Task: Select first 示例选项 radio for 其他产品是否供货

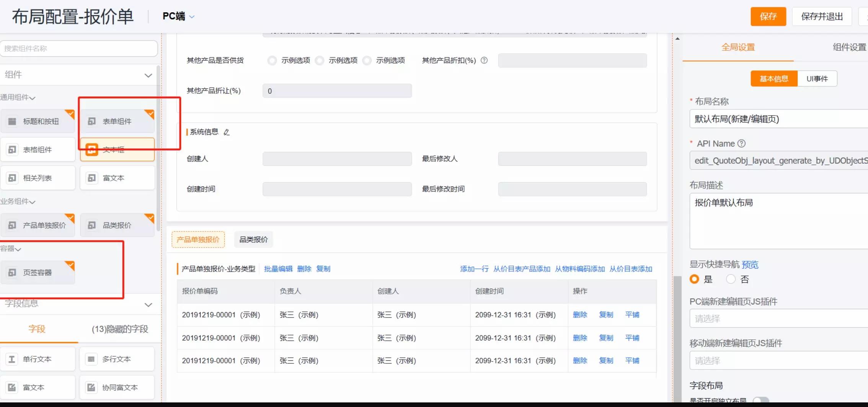Action: pyautogui.click(x=272, y=60)
